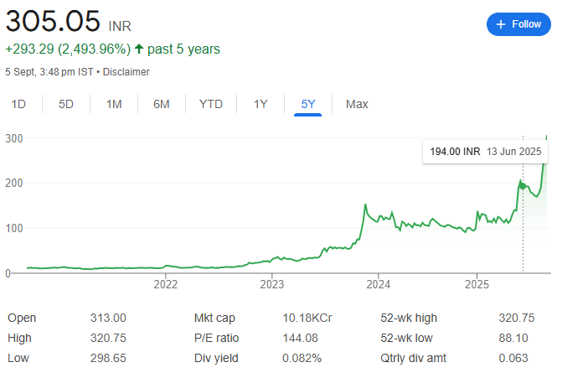Click the plus icon in Follow button
This screenshot has height=378, width=588.
click(x=501, y=24)
